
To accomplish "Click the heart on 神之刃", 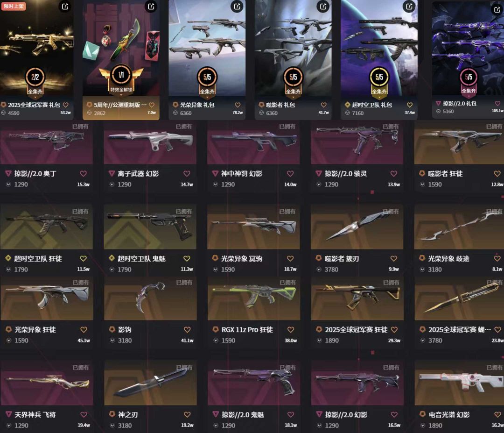I will point(187,415).
